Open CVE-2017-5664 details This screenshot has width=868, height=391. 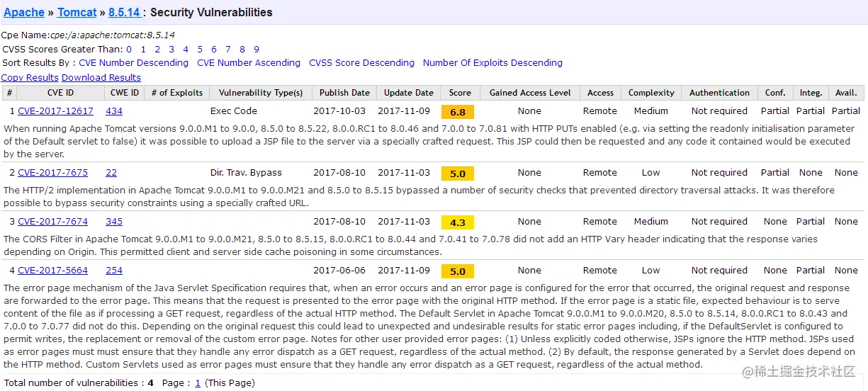53,271
